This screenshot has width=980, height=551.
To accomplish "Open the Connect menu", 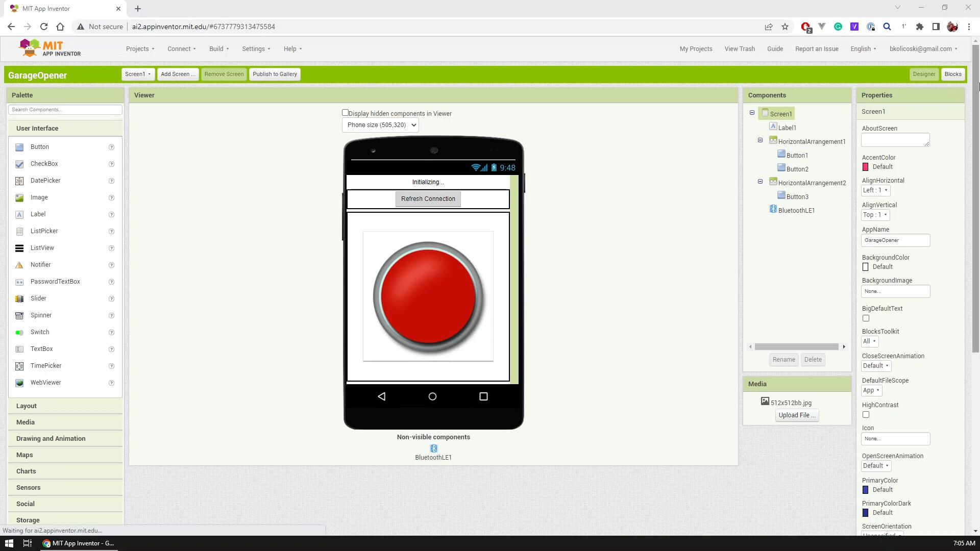I will pos(181,49).
